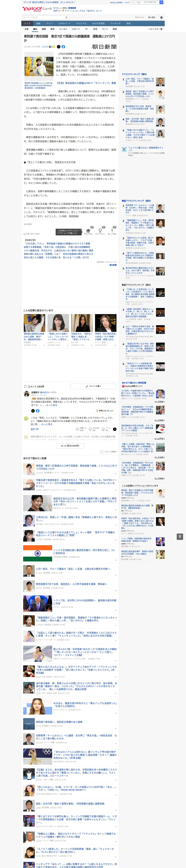The width and height of the screenshot is (186, 868).
Task: Open 【写真】買収容疑の元都議はSNSで「ボランティア」募集 link
Action: [86, 83]
